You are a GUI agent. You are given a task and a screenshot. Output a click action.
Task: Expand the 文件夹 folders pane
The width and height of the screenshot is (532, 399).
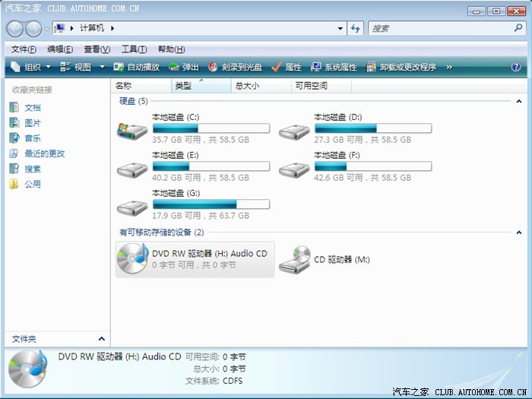click(101, 339)
